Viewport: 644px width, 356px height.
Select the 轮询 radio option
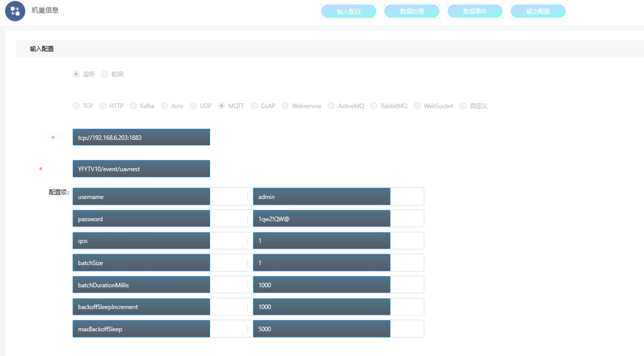tap(105, 74)
